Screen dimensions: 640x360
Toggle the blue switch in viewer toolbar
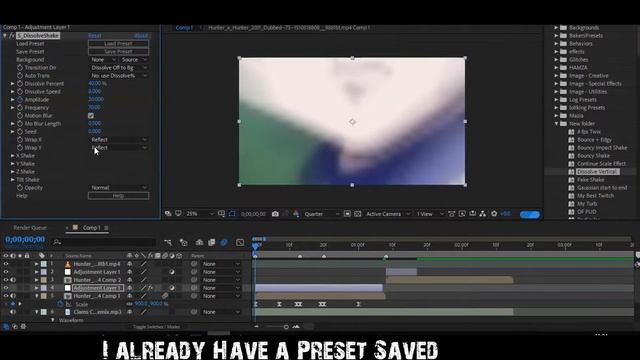point(529,214)
